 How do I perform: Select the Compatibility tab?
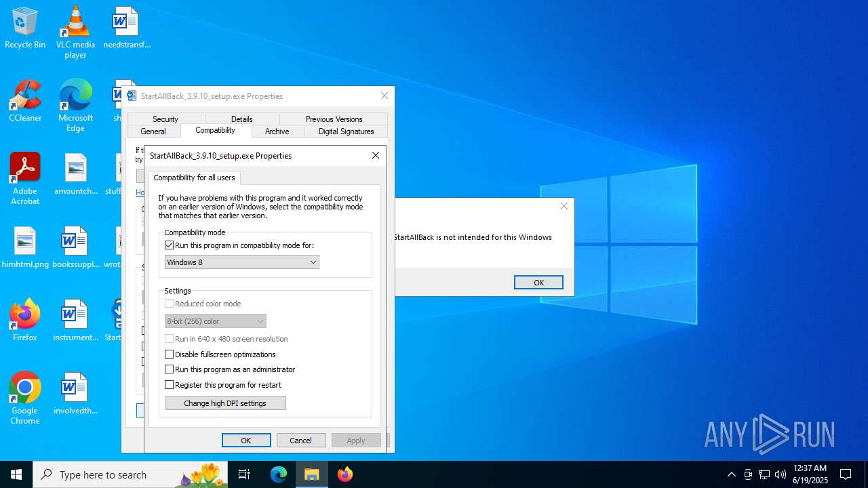(x=216, y=130)
